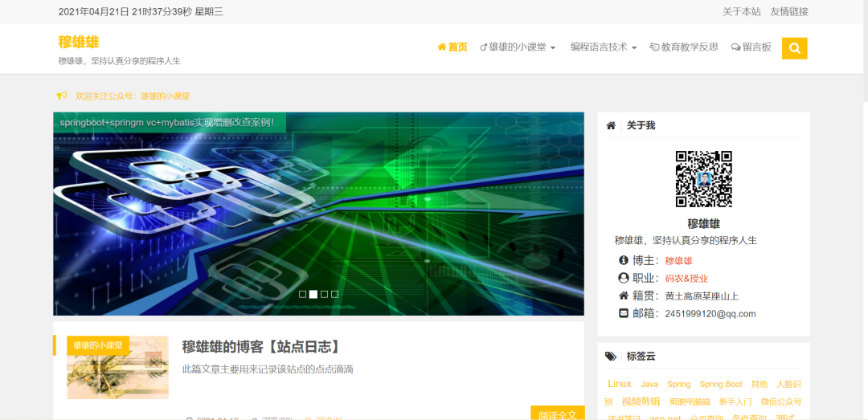868x420 pixels.
Task: Open the 留言板 nav item
Action: pos(751,47)
